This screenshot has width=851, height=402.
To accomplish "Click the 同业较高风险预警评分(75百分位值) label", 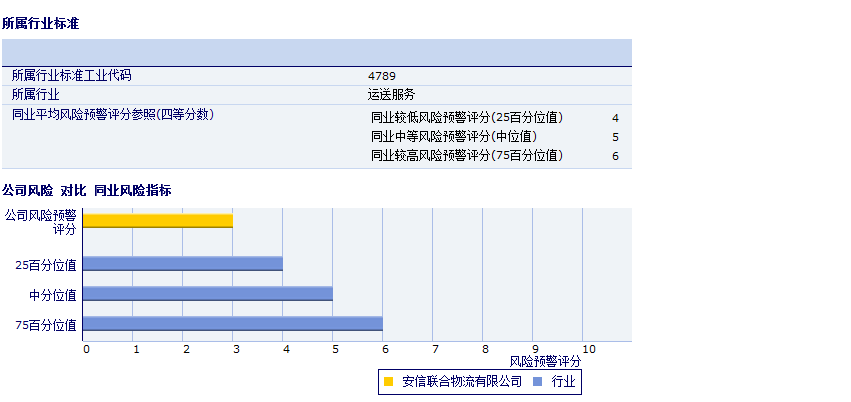I will click(467, 156).
